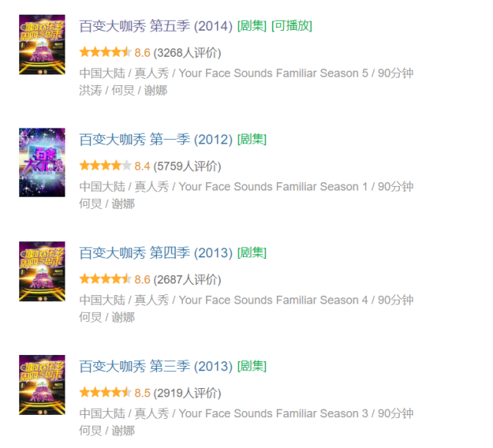
Task: Open the 百变大咖秀 第五季 (2014) title link
Action: [155, 26]
